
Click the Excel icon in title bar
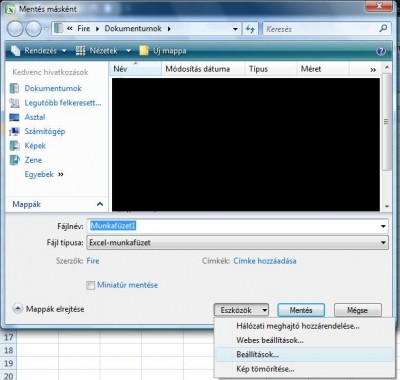tap(10, 8)
